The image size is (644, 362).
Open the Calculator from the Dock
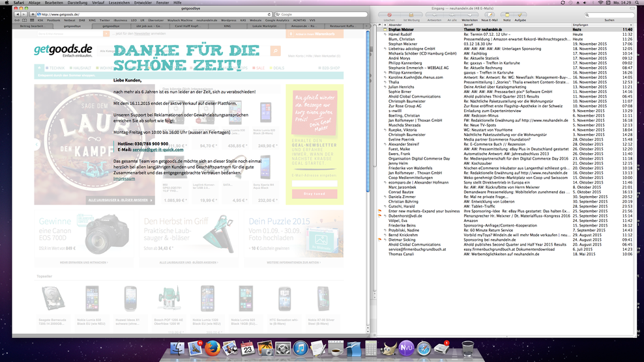(371, 349)
